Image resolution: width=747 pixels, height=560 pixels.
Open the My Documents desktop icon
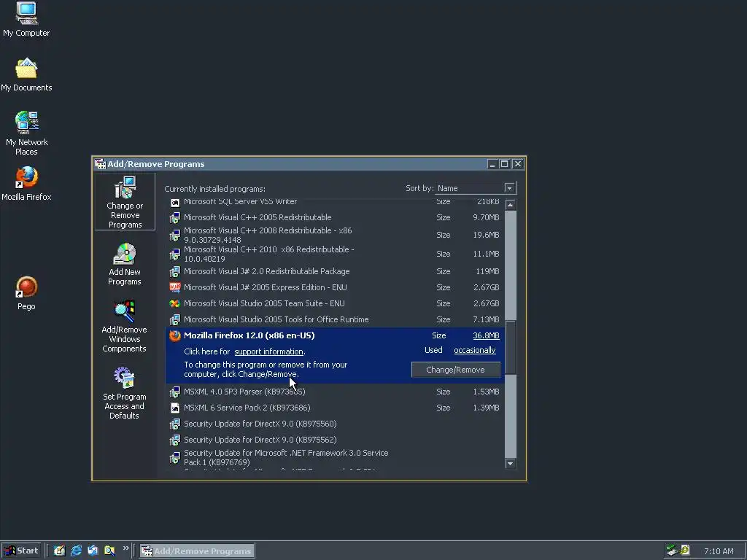point(26,74)
